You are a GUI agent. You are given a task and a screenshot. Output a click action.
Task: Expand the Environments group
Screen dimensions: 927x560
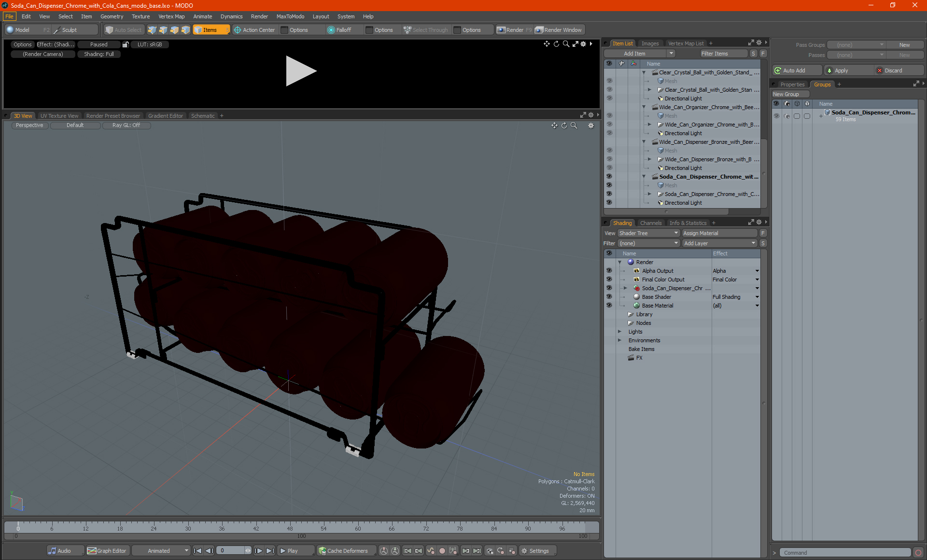point(619,340)
